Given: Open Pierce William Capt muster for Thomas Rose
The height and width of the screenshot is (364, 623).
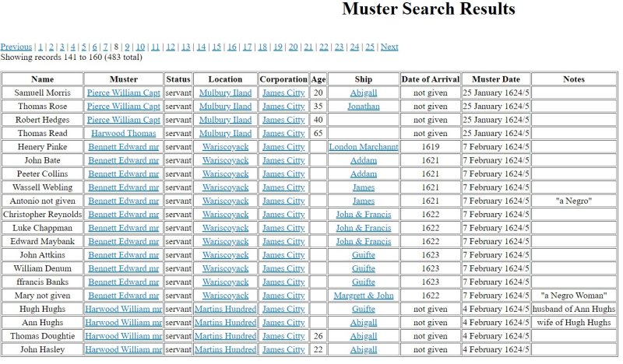Looking at the screenshot, I should [x=124, y=107].
